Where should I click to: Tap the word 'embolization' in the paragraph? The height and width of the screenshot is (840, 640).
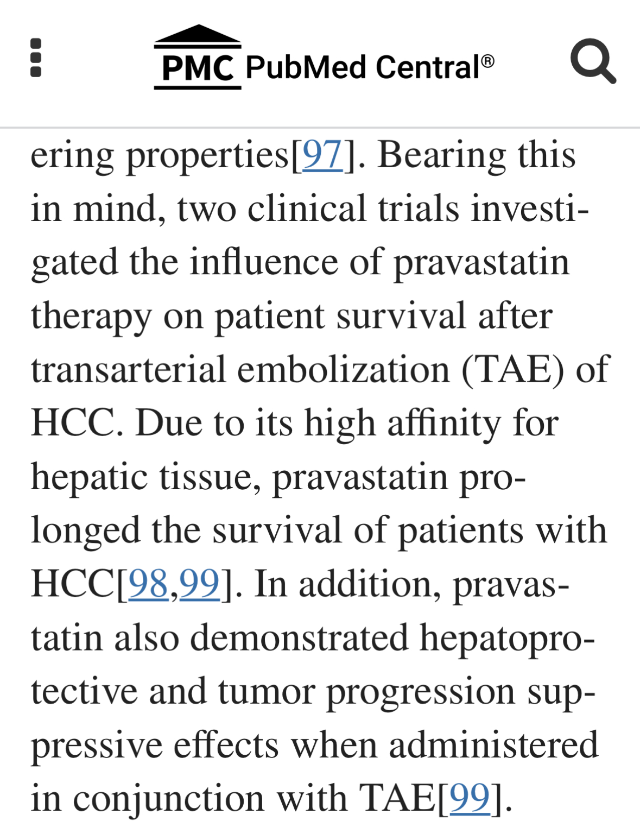[x=344, y=369]
